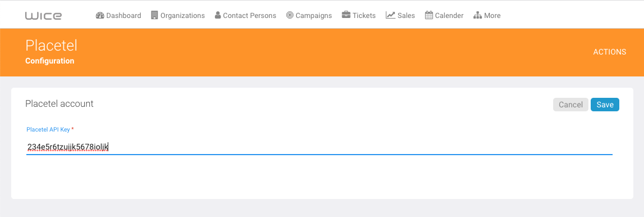Click the Campaigns target icon
This screenshot has width=644, height=217.
(x=290, y=15)
